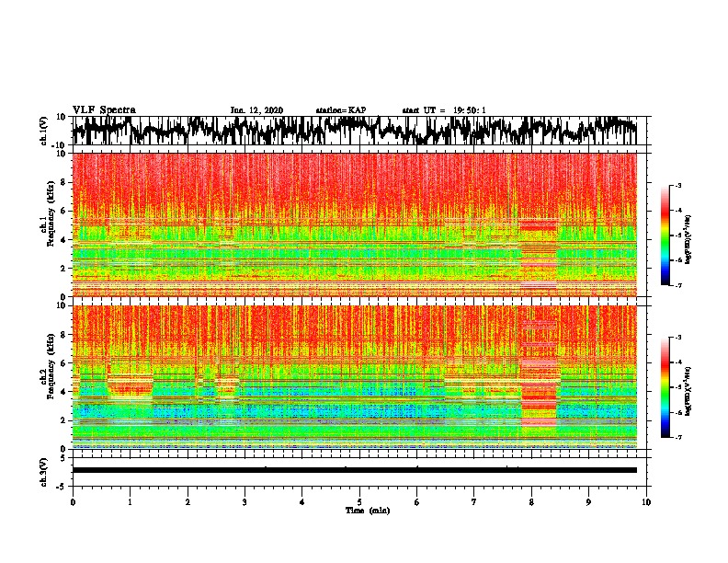Click the black ch.3 signal trace bar
728x563 pixels.
point(354,470)
